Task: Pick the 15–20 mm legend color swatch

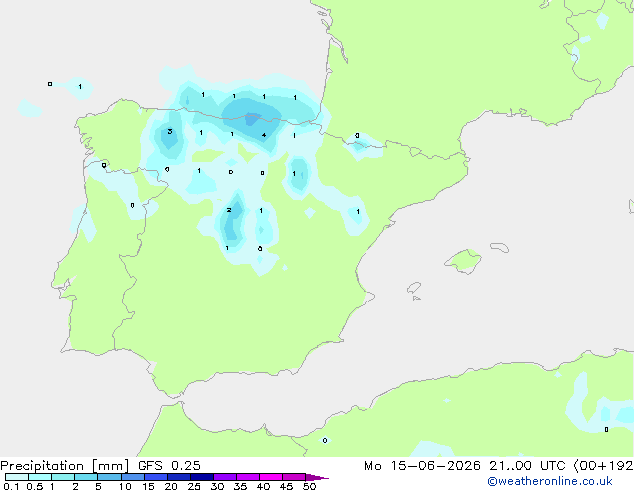Action: 155,477
